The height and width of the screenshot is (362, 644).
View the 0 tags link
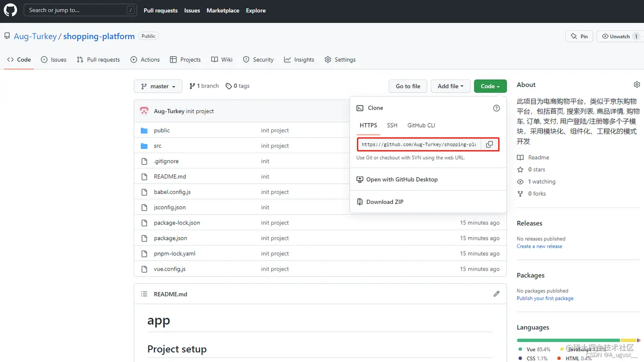238,86
